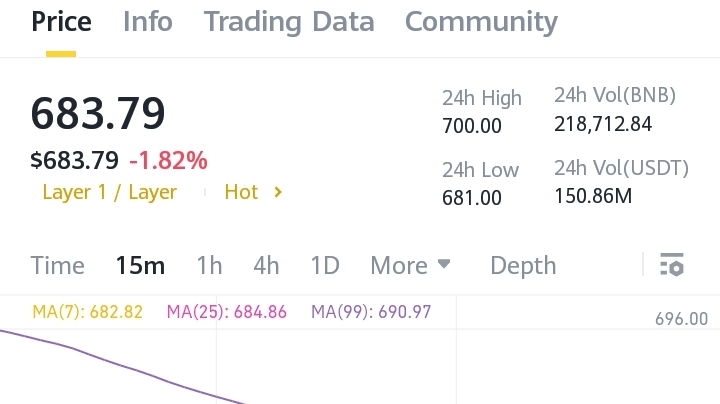Set chart interval to 4h
Screen dimensions: 720x404
pyautogui.click(x=266, y=265)
